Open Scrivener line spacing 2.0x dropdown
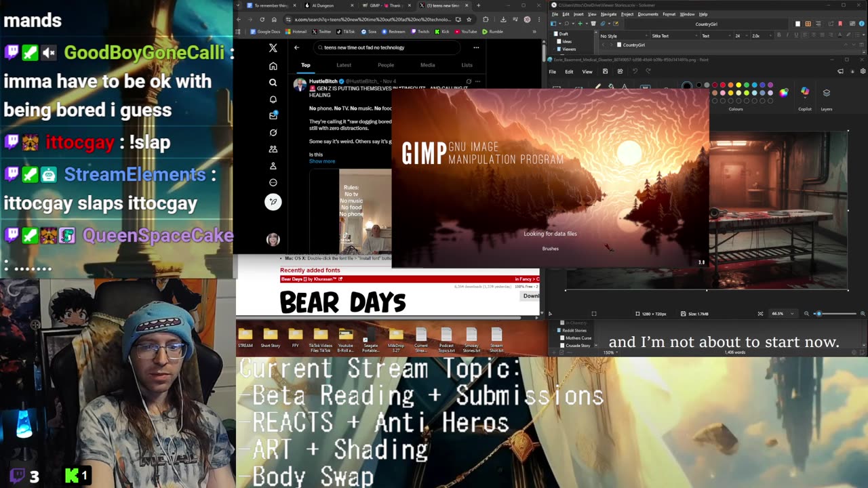Image resolution: width=868 pixels, height=488 pixels. 762,36
